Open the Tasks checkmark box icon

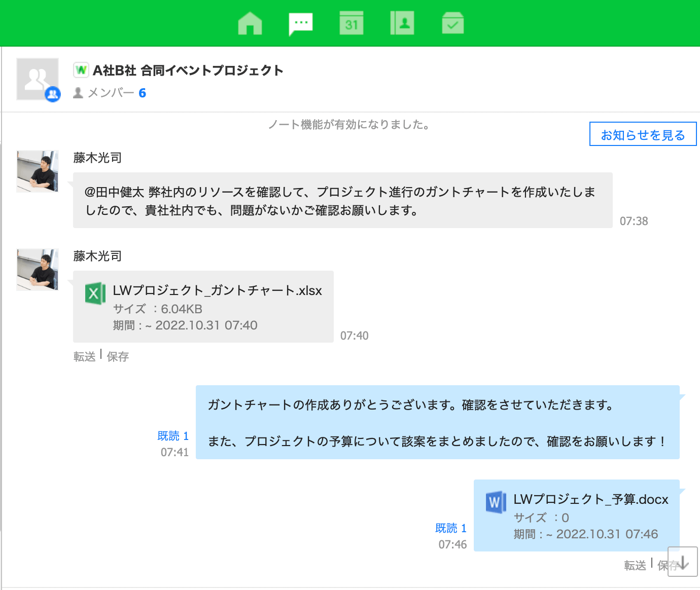click(453, 23)
